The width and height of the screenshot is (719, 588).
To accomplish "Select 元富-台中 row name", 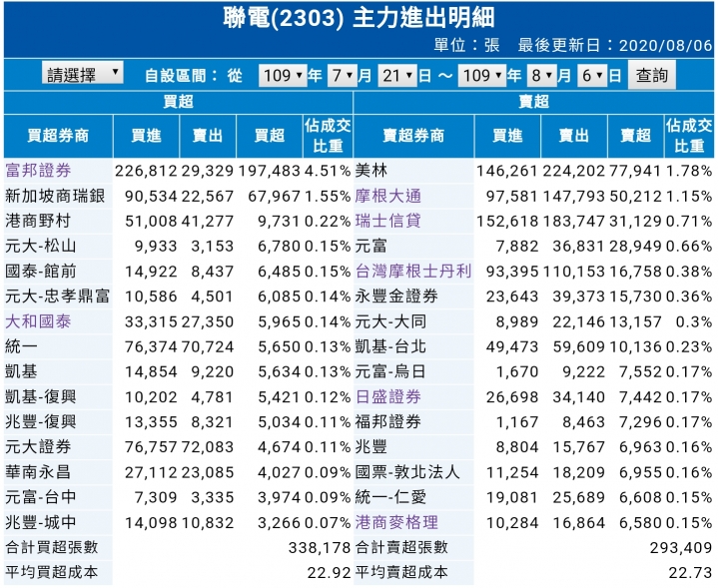I will [41, 497].
